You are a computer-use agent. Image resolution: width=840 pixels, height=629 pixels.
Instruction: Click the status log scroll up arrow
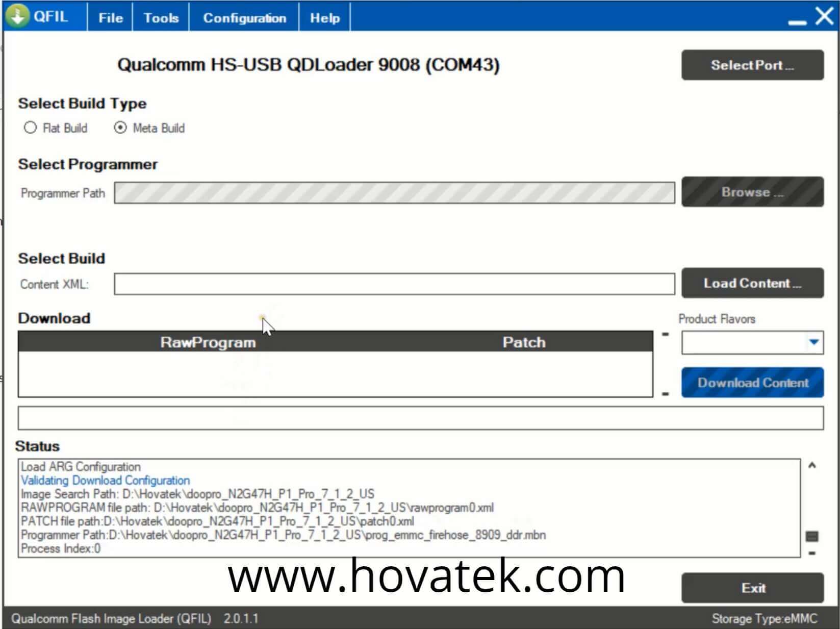[x=812, y=465]
